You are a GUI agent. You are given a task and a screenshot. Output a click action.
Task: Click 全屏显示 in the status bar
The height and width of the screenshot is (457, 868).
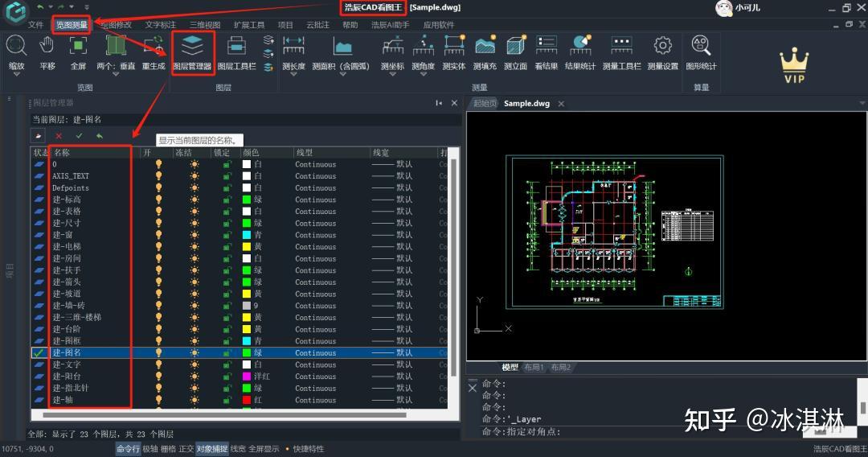click(x=264, y=449)
